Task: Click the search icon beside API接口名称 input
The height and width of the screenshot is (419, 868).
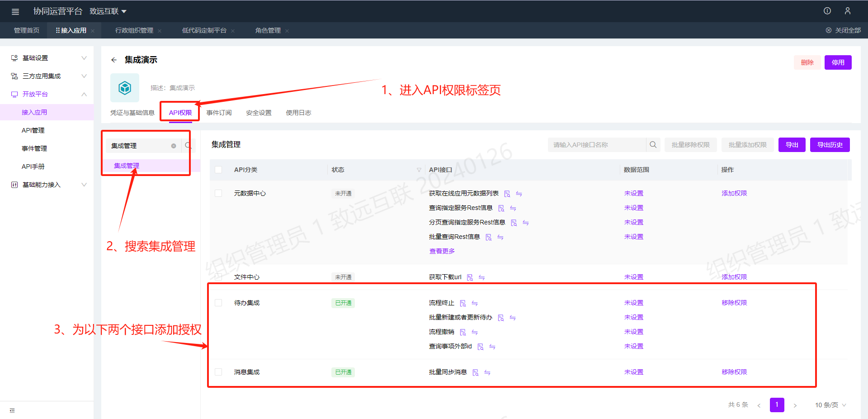Action: tap(653, 145)
